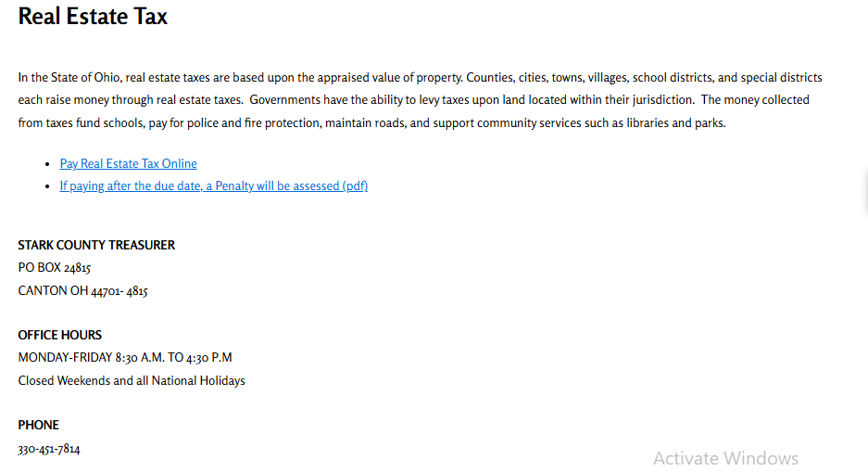Viewport: 868px width, 472px height.
Task: Click the Real Estate Tax page heading
Action: coord(93,17)
